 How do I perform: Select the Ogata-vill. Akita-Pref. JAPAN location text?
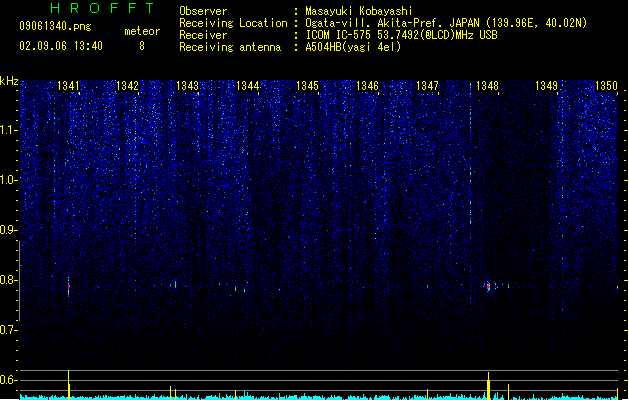click(x=446, y=23)
